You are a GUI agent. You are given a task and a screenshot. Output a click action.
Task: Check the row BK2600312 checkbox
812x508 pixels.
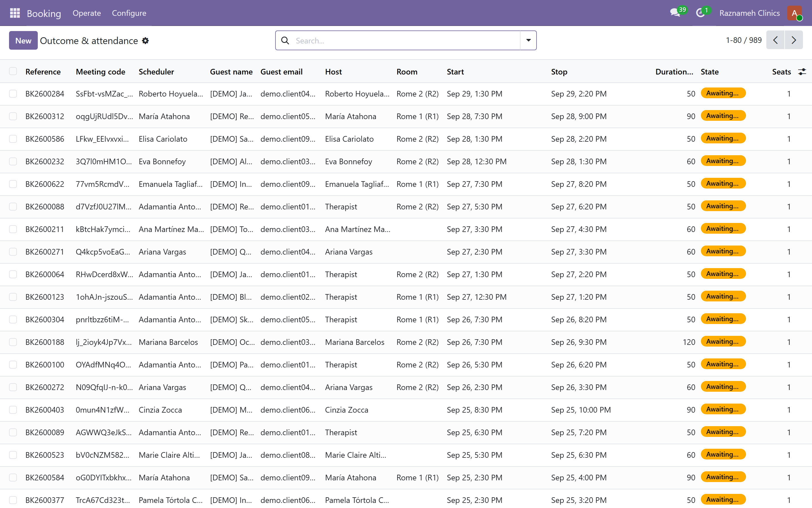13,116
